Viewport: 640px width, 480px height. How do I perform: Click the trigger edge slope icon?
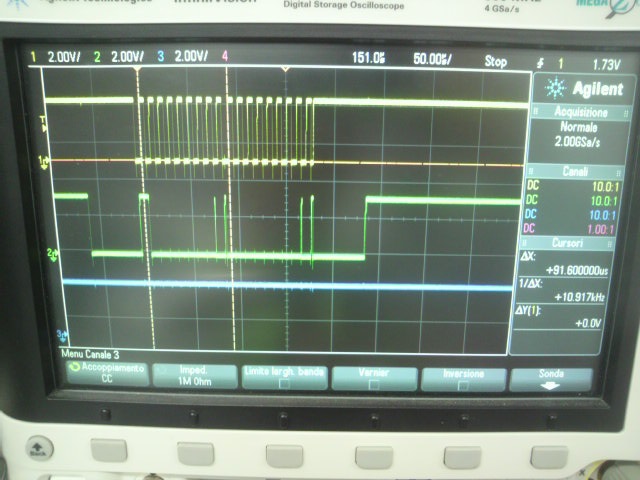tap(540, 63)
